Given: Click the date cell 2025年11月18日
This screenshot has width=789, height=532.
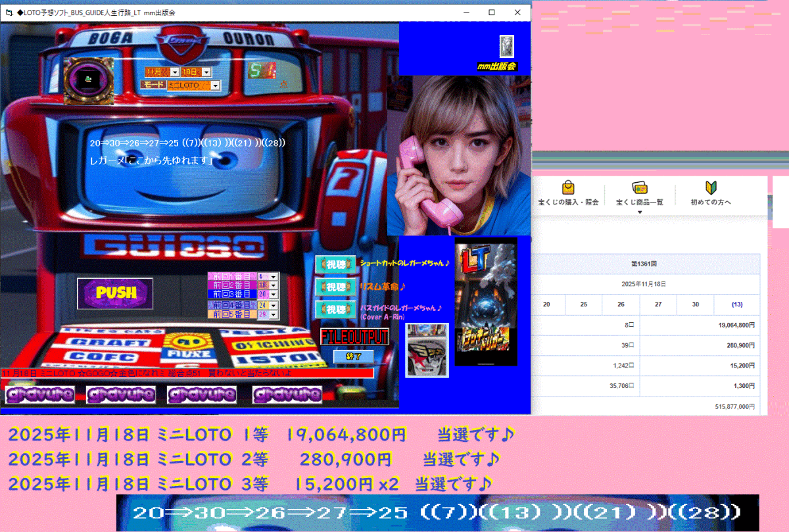Looking at the screenshot, I should click(645, 284).
